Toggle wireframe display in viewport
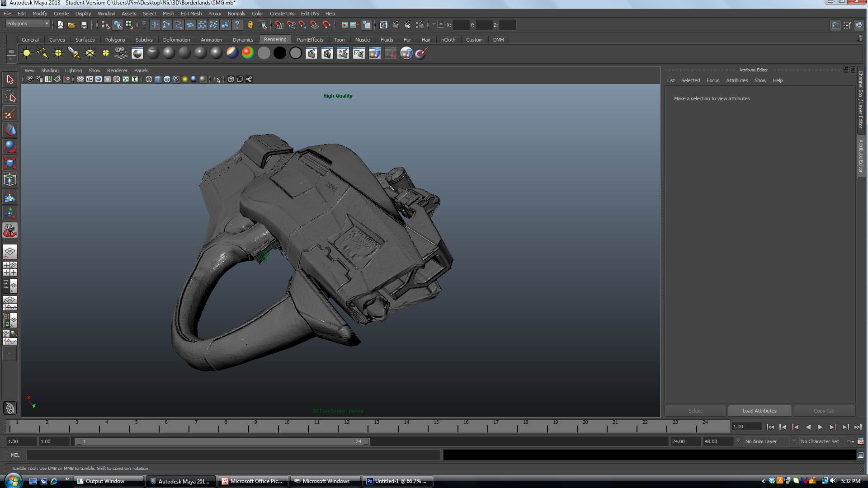 coord(149,79)
